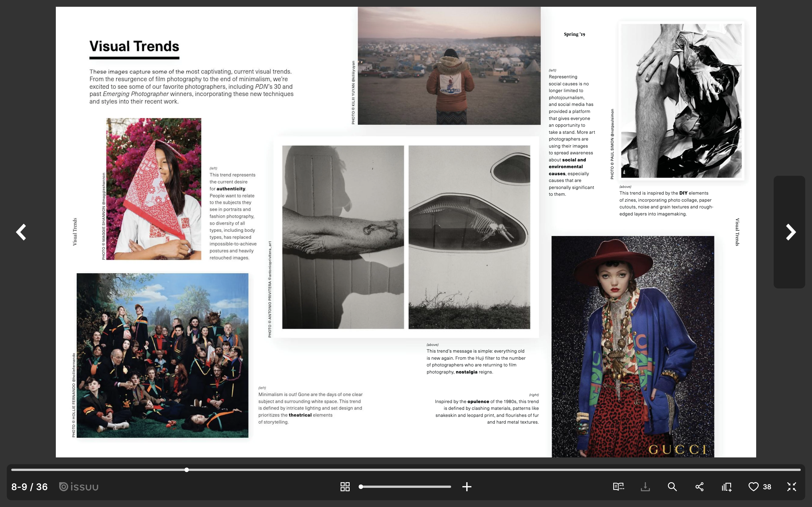Viewport: 812px width, 507px height.
Task: Add publication to a stack
Action: (727, 486)
